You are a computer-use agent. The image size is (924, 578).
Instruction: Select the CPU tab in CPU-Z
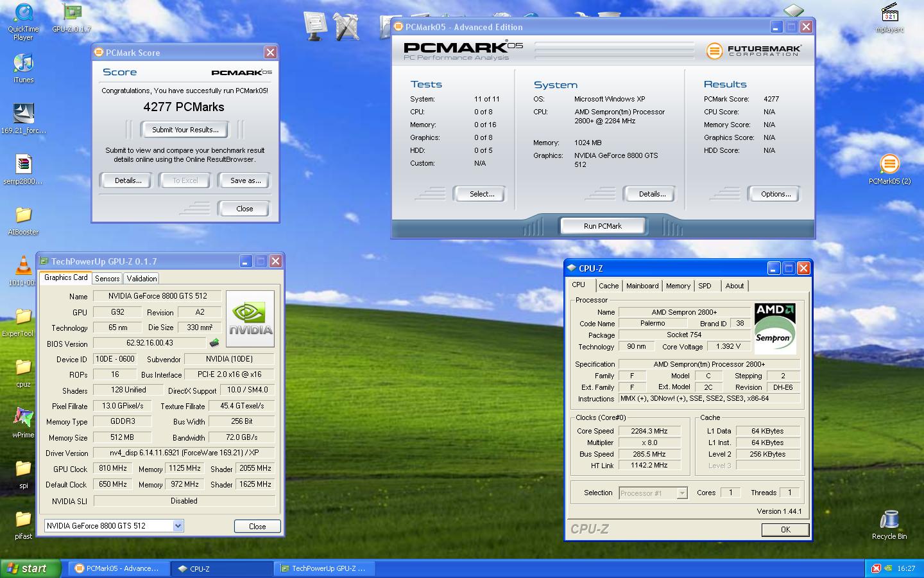click(x=579, y=285)
